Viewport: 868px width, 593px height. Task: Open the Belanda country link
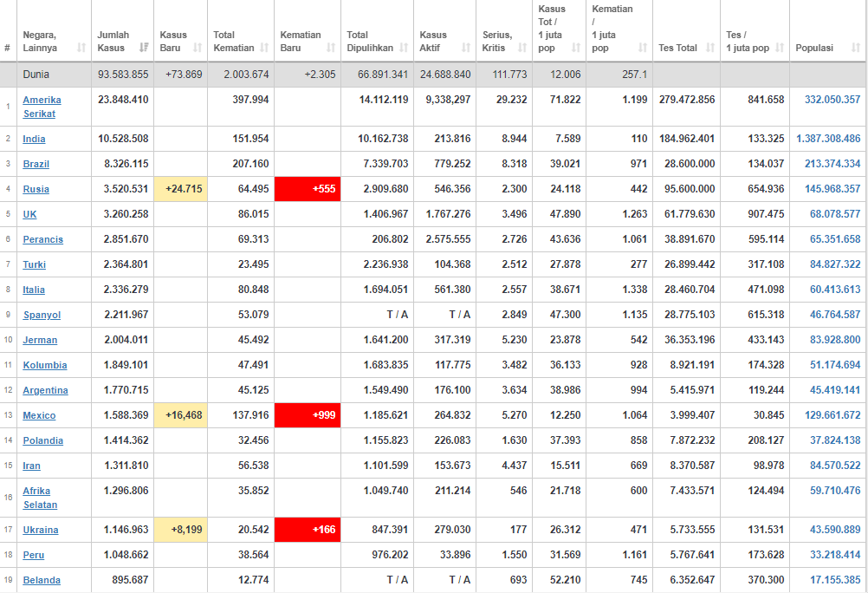tap(42, 580)
